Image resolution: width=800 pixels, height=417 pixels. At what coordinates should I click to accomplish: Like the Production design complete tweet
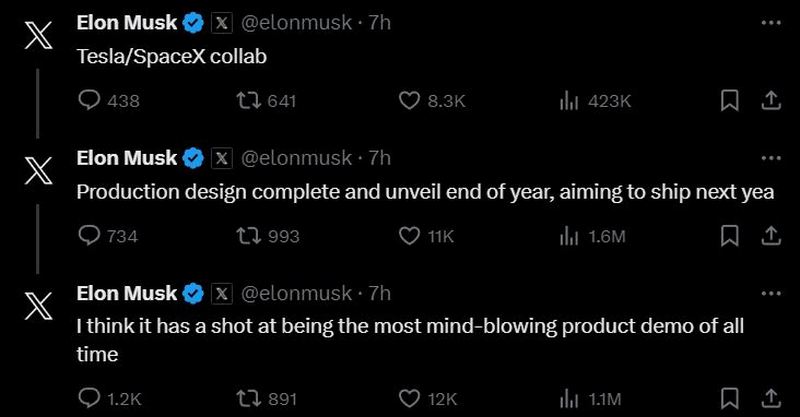tap(408, 236)
